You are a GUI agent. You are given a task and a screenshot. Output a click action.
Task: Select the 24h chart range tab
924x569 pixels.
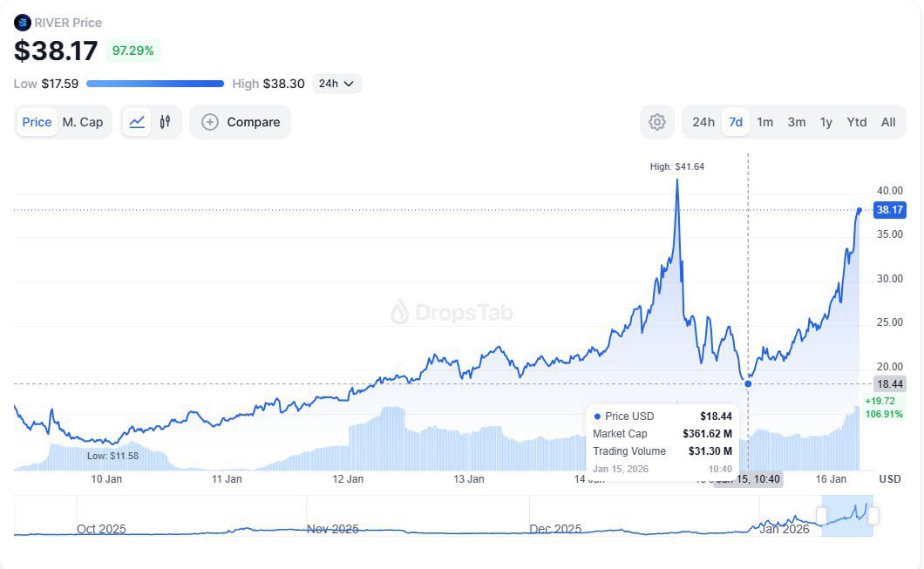[x=703, y=122]
